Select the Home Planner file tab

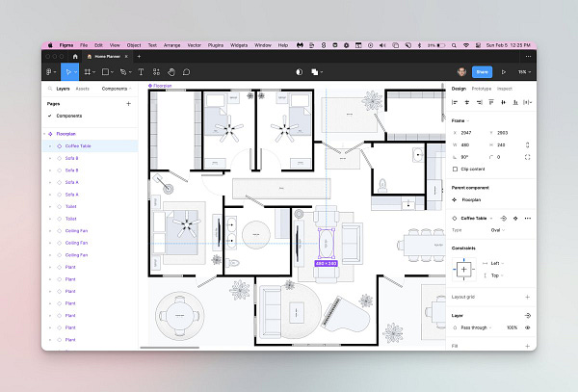pos(107,57)
